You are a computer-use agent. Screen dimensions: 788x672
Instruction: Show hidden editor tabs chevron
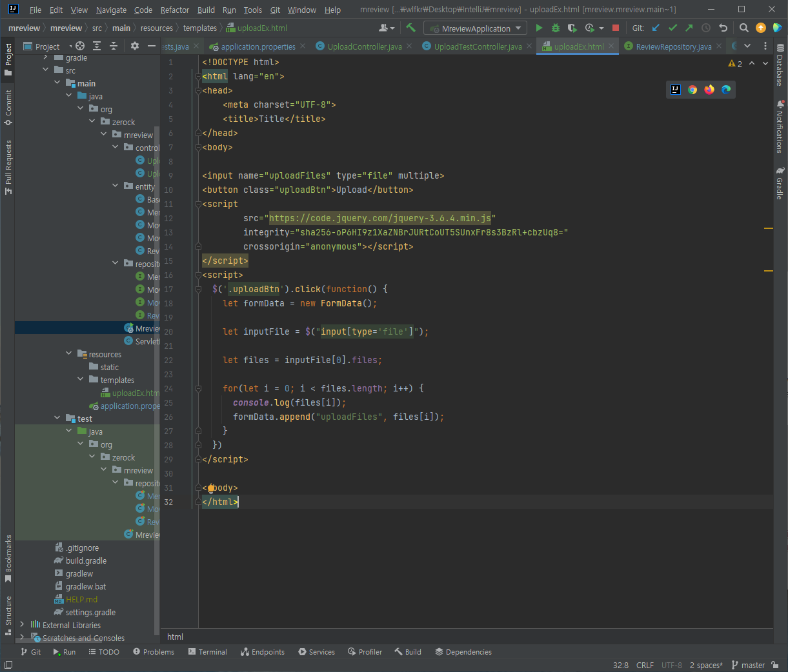point(747,46)
